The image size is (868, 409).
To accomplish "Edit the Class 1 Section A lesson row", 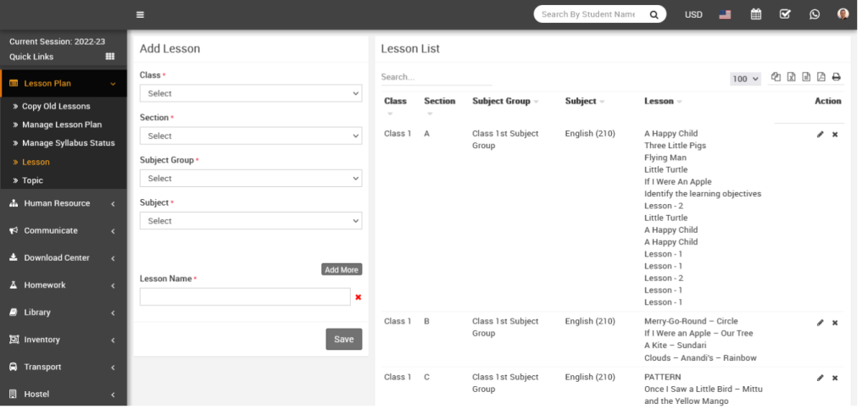I will point(820,135).
